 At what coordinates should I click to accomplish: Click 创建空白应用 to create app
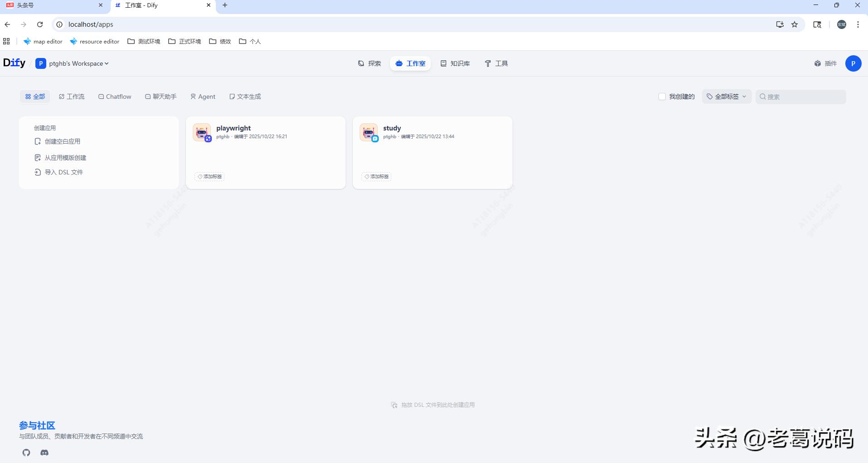coord(58,141)
